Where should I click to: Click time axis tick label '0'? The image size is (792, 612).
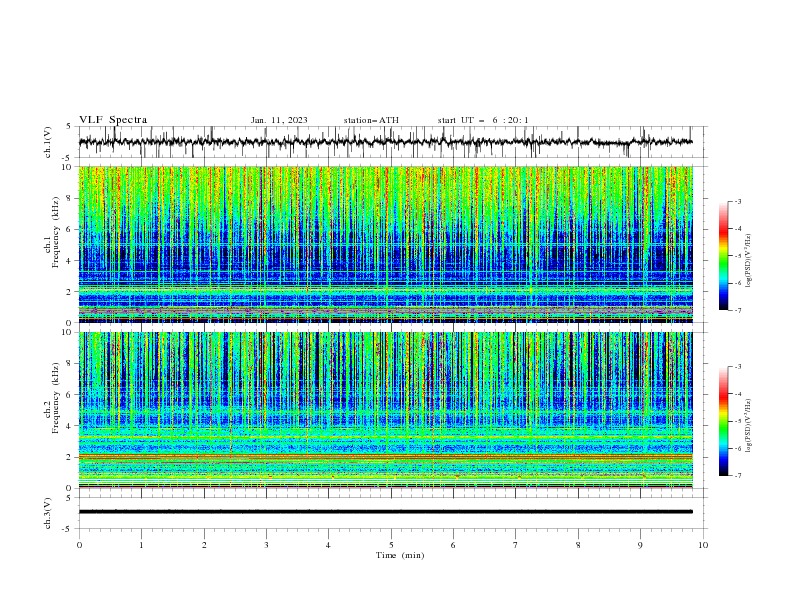pos(79,545)
